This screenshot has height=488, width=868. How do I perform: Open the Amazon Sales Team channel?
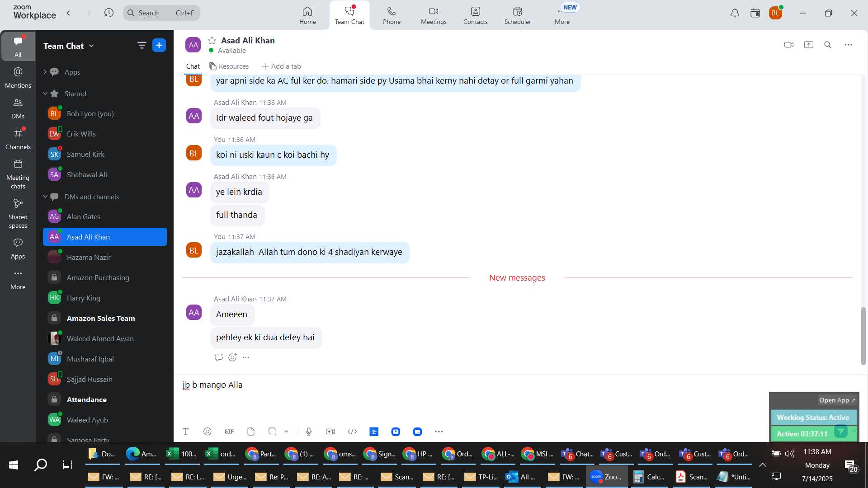click(105, 319)
